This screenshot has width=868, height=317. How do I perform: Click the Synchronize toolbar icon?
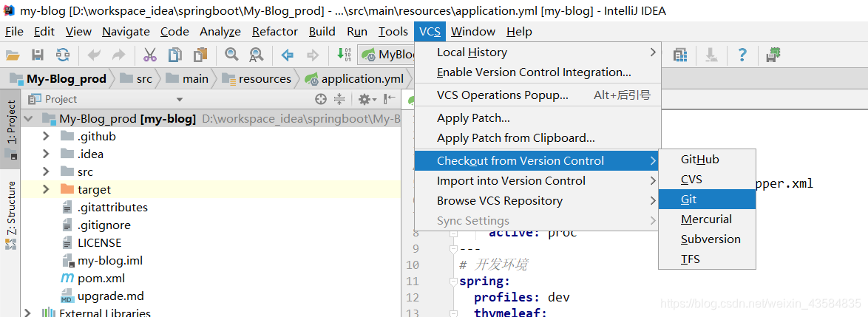point(63,55)
